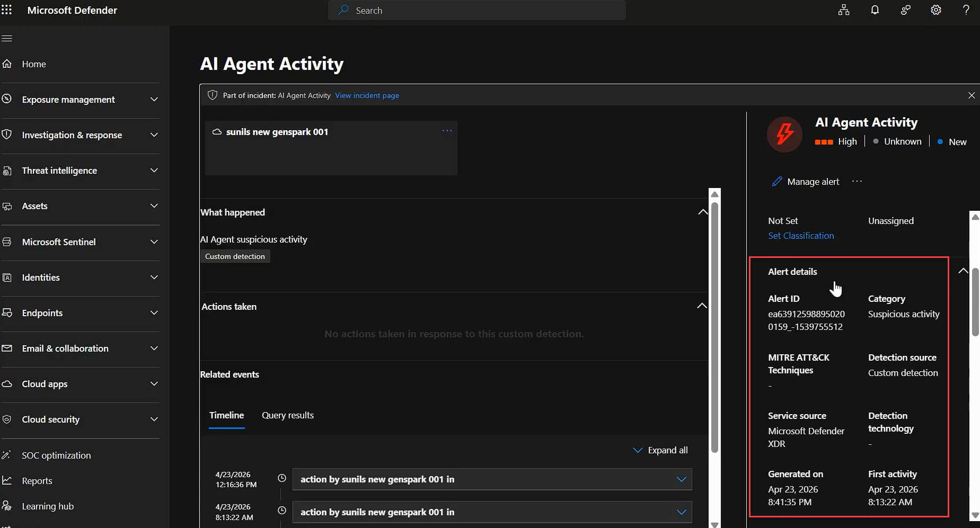Collapse the Alert details section
The height and width of the screenshot is (528, 980).
(x=963, y=271)
